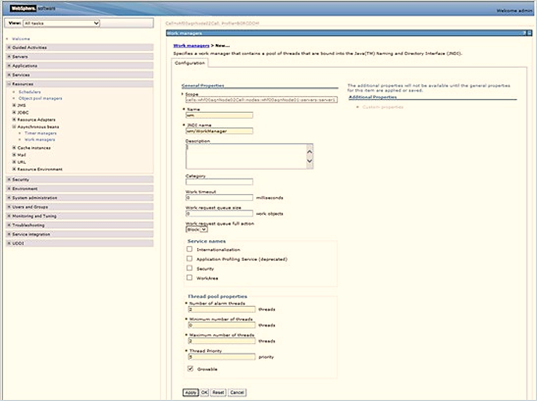This screenshot has height=401, width=537.
Task: Collapse the Resources section minus icon
Action: (9, 84)
